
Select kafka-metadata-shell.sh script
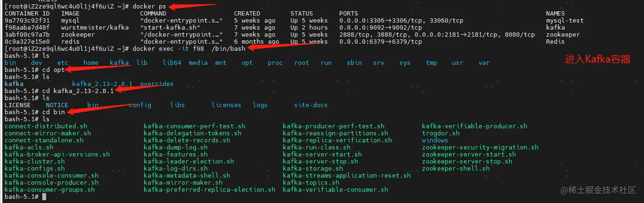coord(187,175)
